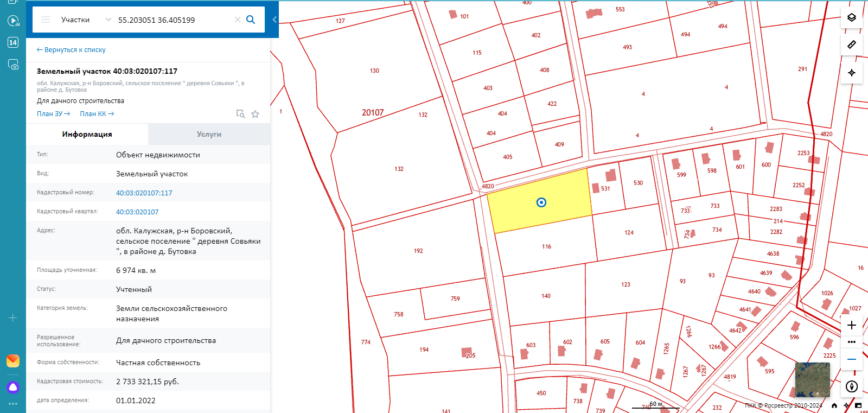Expand the Участки search type dropdown
The image size is (868, 413).
click(x=86, y=20)
